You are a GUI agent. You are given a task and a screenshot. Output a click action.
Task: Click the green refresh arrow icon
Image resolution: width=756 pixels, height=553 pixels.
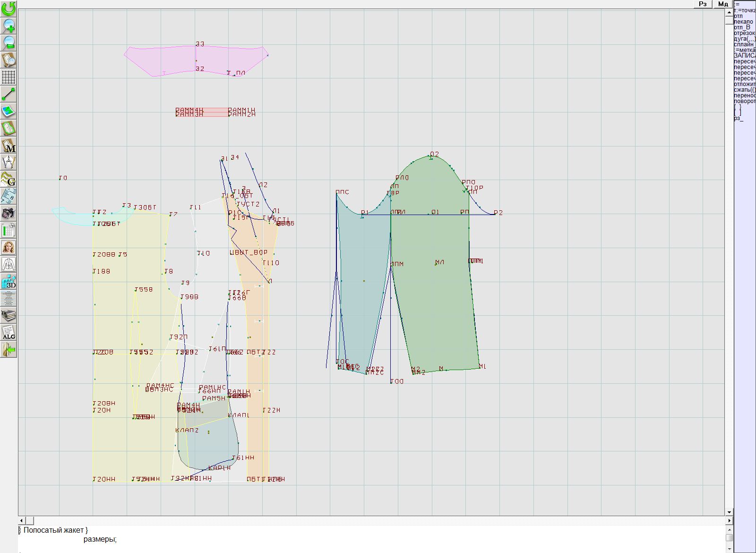(x=9, y=9)
